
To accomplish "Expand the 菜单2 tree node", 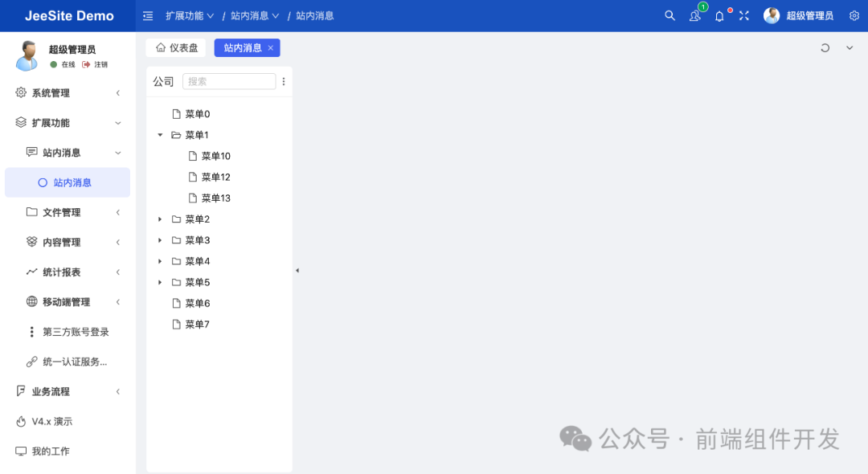I will [159, 219].
